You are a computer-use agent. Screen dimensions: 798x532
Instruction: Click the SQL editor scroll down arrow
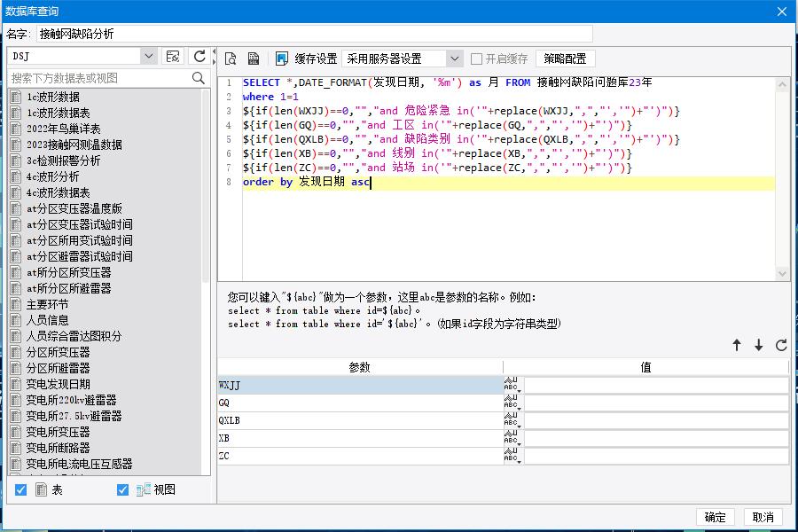[782, 273]
